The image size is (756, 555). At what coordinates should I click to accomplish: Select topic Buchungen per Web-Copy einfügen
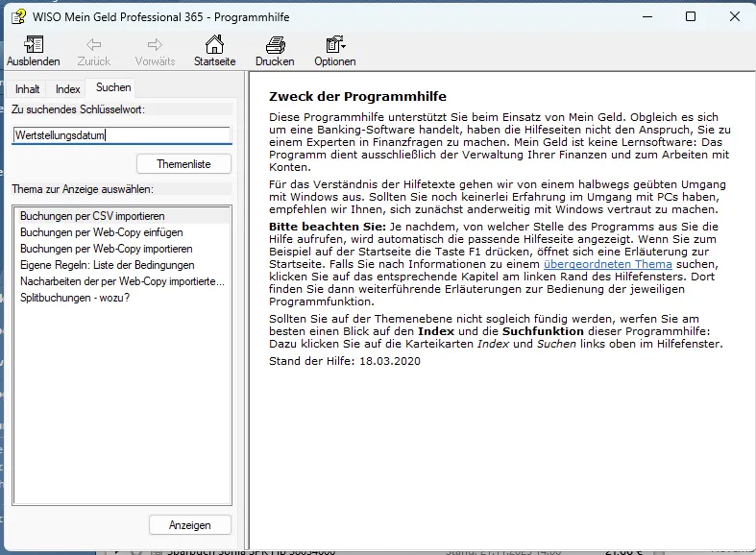pyautogui.click(x=101, y=232)
